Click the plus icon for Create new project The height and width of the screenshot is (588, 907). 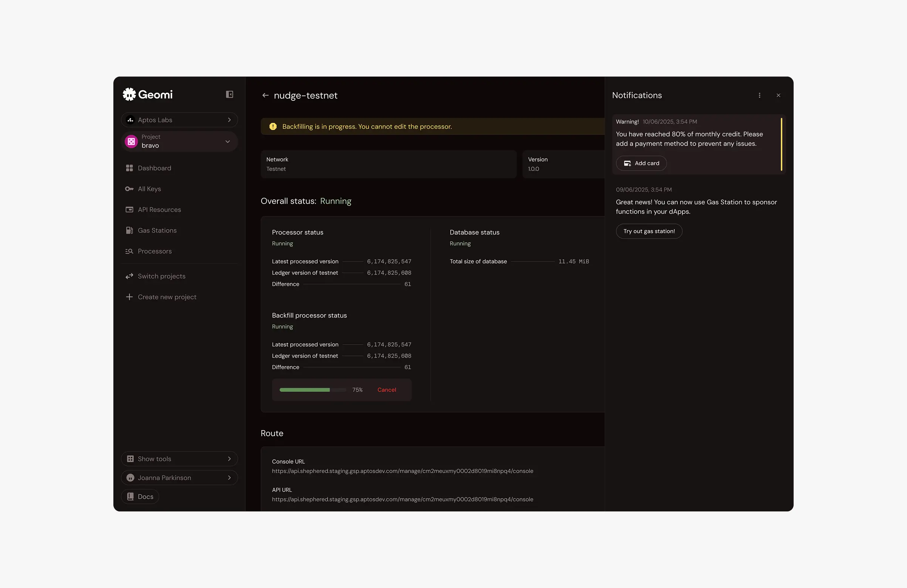[129, 297]
